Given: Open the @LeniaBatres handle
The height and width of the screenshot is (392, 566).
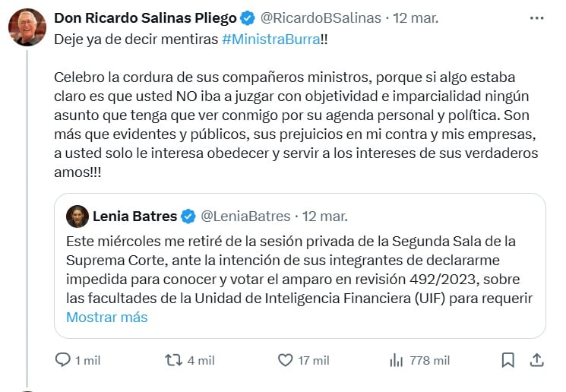Looking at the screenshot, I should coord(245,217).
